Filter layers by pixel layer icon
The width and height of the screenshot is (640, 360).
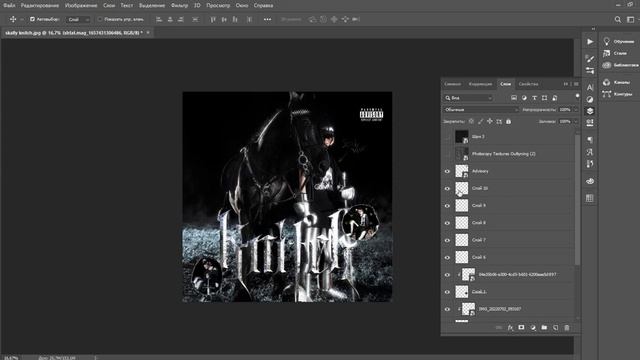tap(514, 98)
